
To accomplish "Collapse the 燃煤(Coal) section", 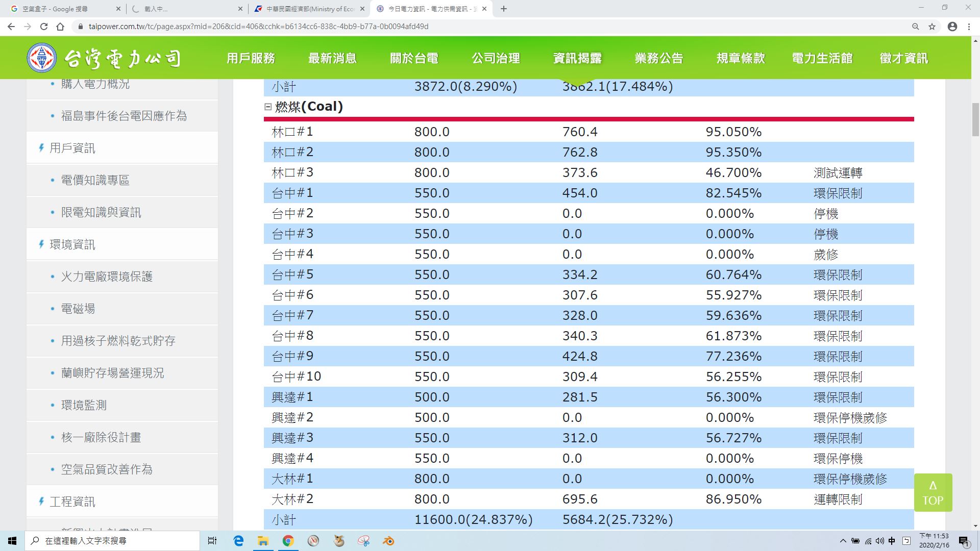I will pyautogui.click(x=268, y=107).
